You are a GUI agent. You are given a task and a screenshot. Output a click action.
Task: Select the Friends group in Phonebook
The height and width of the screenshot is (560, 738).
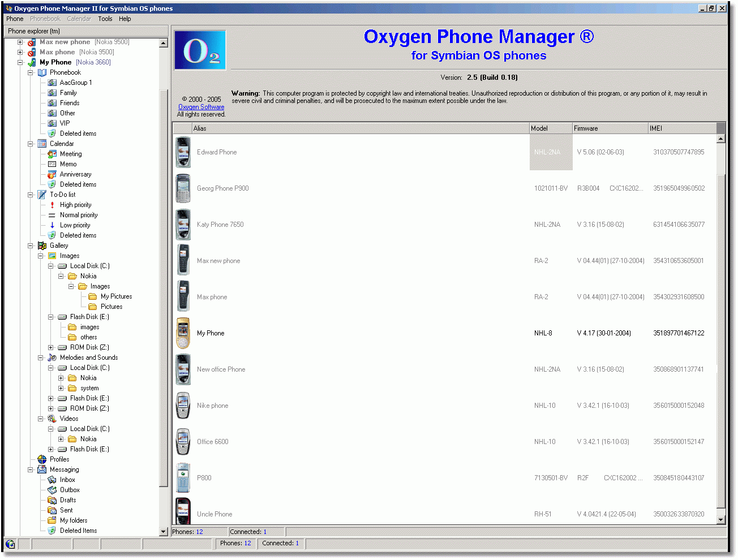pos(70,103)
